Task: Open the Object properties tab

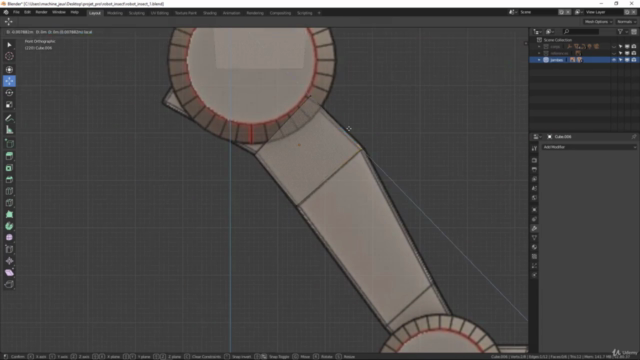Action: click(x=534, y=209)
